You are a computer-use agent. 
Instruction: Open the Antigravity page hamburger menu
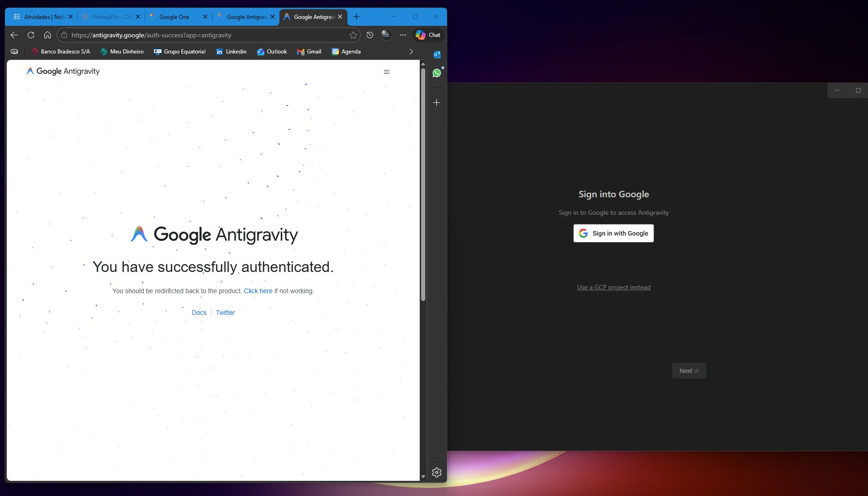[x=386, y=72]
